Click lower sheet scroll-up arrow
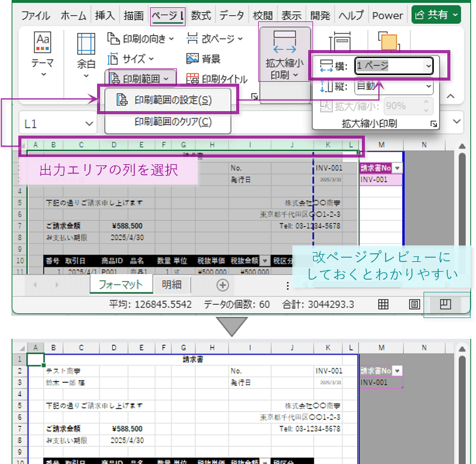 click(x=462, y=349)
